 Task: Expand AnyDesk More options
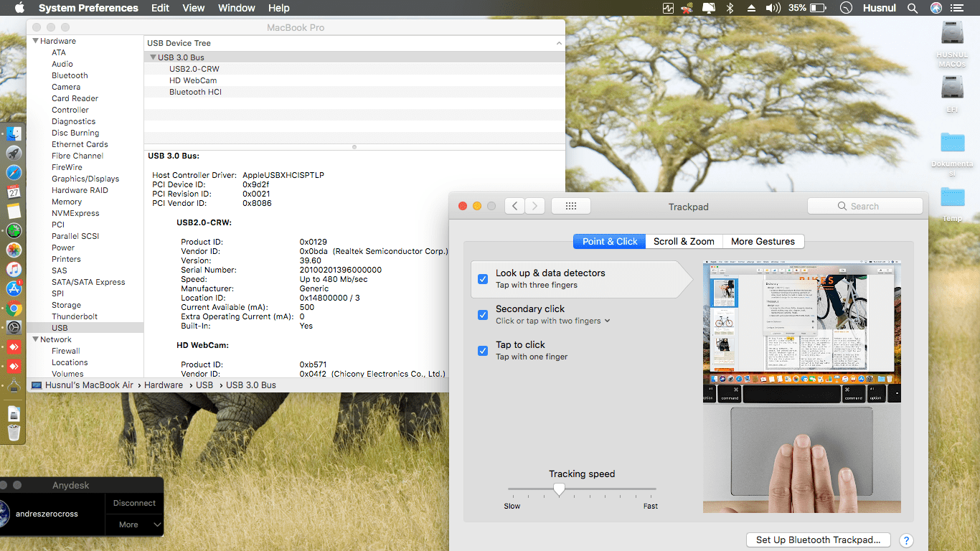(134, 524)
